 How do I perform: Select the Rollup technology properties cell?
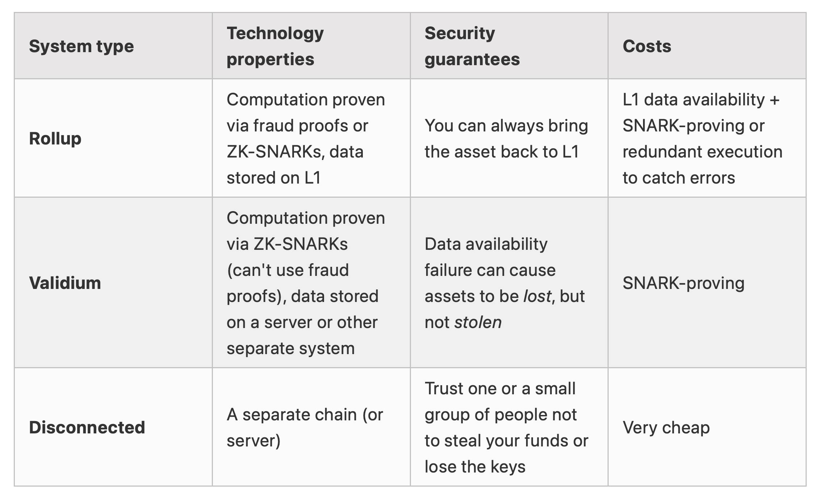pyautogui.click(x=311, y=138)
